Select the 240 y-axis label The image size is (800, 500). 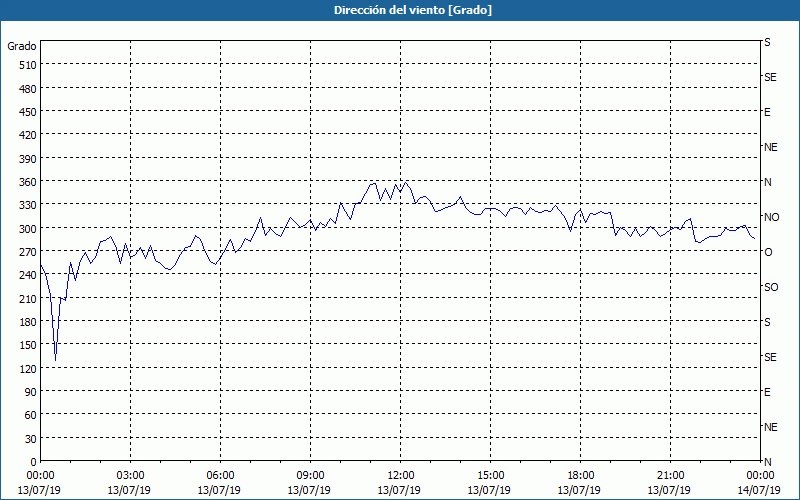coord(28,276)
